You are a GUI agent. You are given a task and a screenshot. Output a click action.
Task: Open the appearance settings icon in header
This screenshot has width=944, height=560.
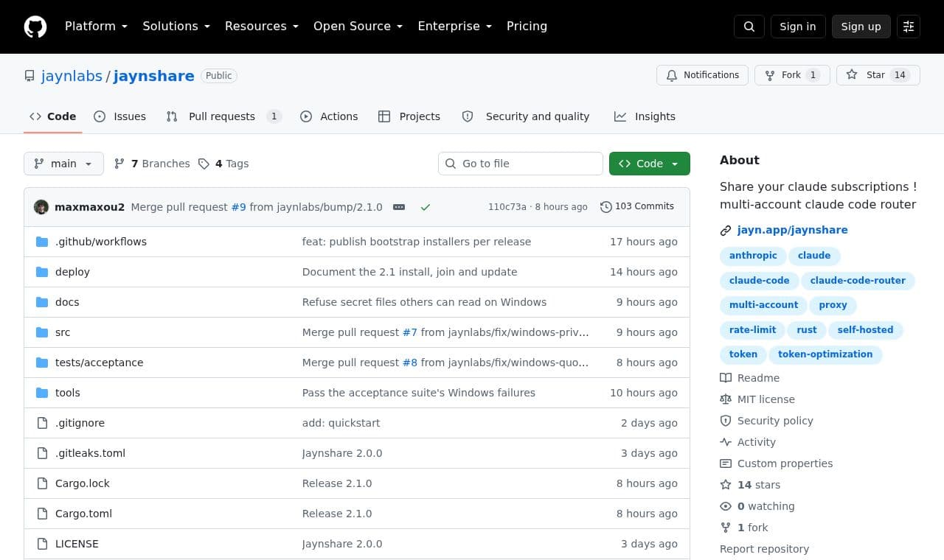click(909, 27)
